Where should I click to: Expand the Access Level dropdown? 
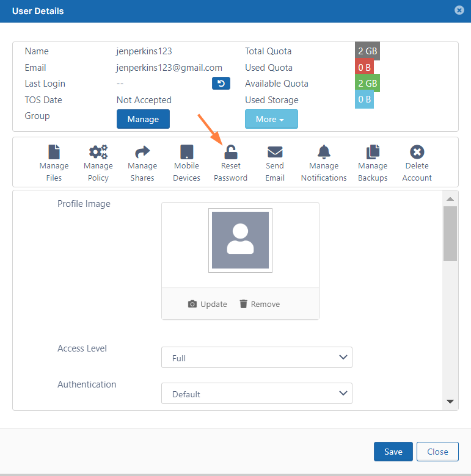(257, 358)
